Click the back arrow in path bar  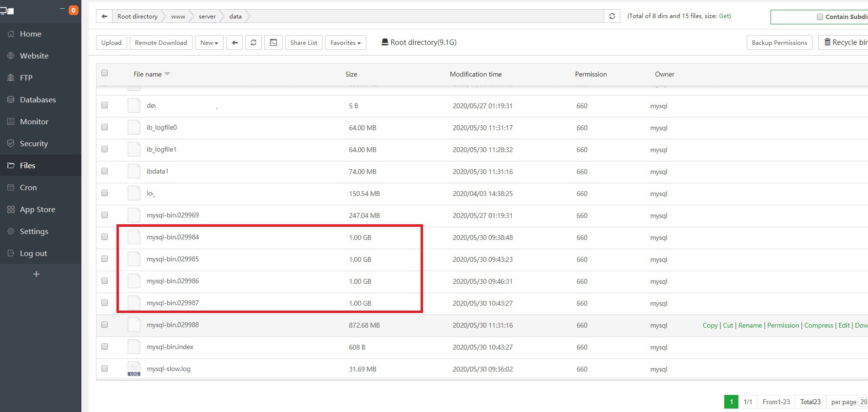click(x=104, y=16)
